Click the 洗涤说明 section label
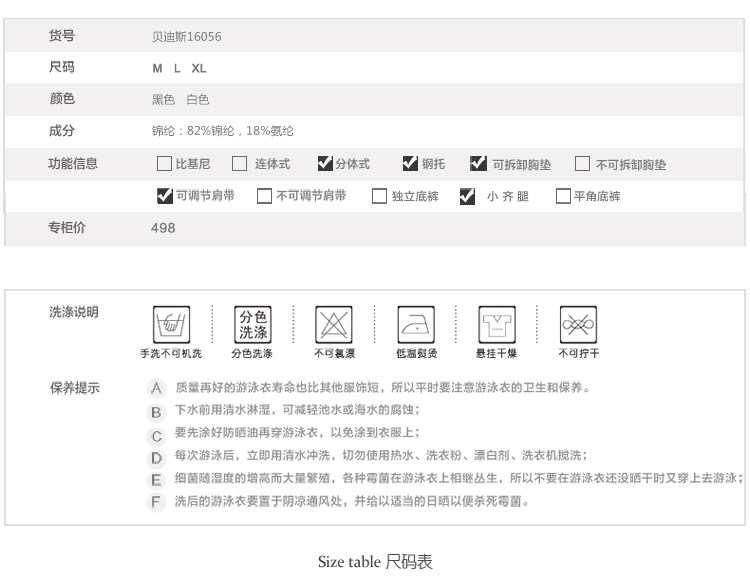 pyautogui.click(x=74, y=312)
